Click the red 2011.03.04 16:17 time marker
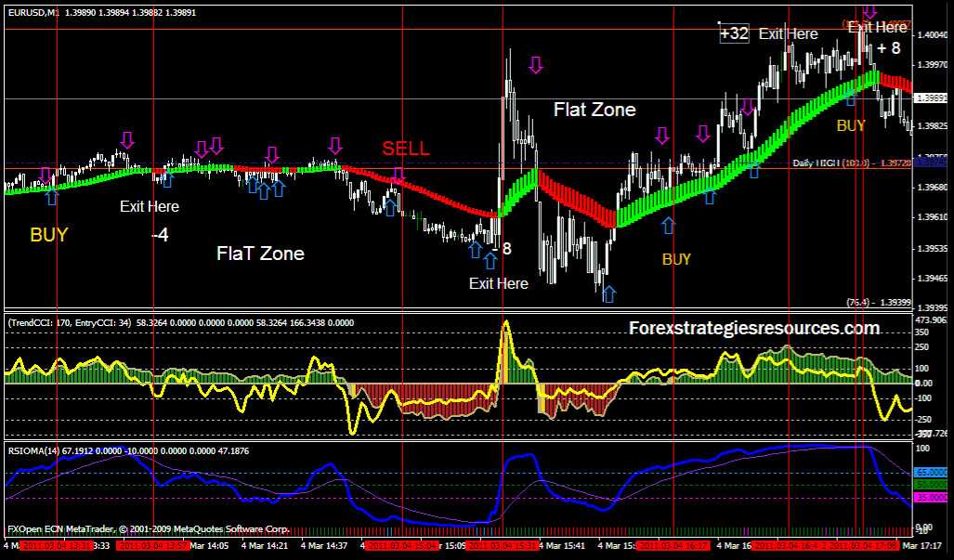This screenshot has width=954, height=560. (673, 546)
